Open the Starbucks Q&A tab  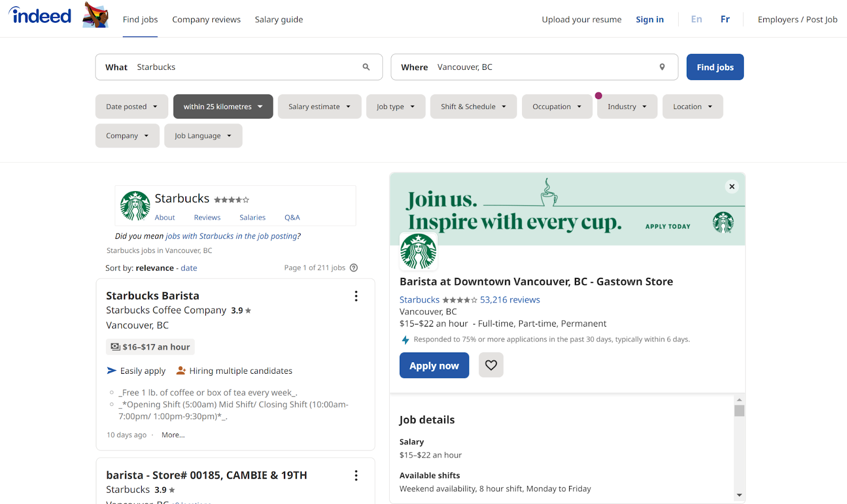[x=292, y=218]
